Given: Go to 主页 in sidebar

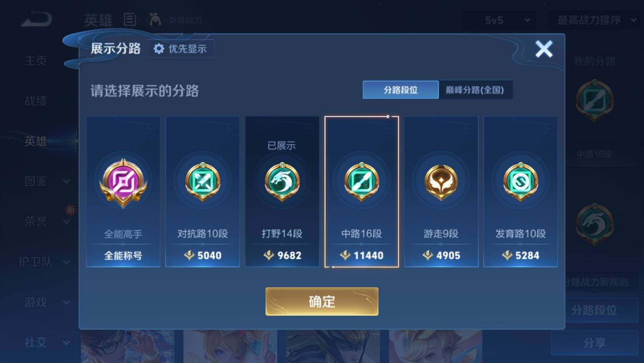Looking at the screenshot, I should 36,60.
